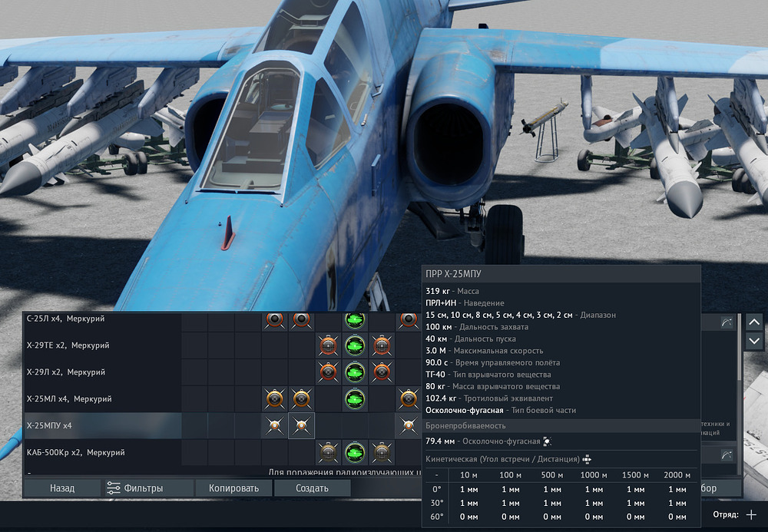Viewport: 768px width, 532px height.
Task: Copy preset with Копировать button
Action: 233,488
